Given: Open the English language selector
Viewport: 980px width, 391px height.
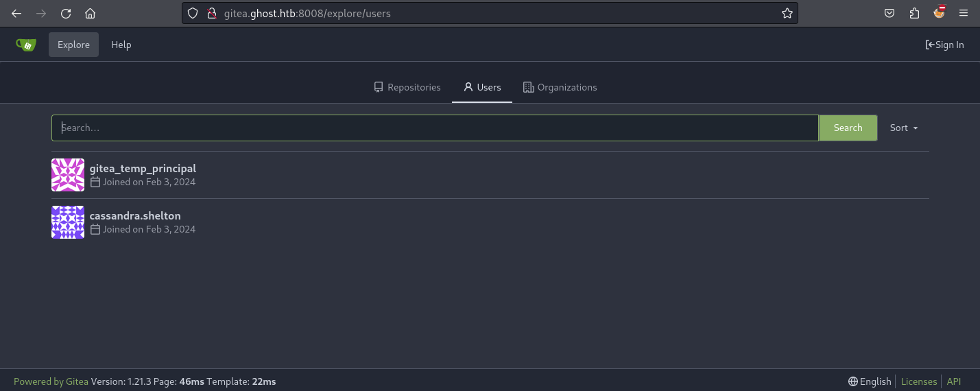Looking at the screenshot, I should tap(870, 381).
